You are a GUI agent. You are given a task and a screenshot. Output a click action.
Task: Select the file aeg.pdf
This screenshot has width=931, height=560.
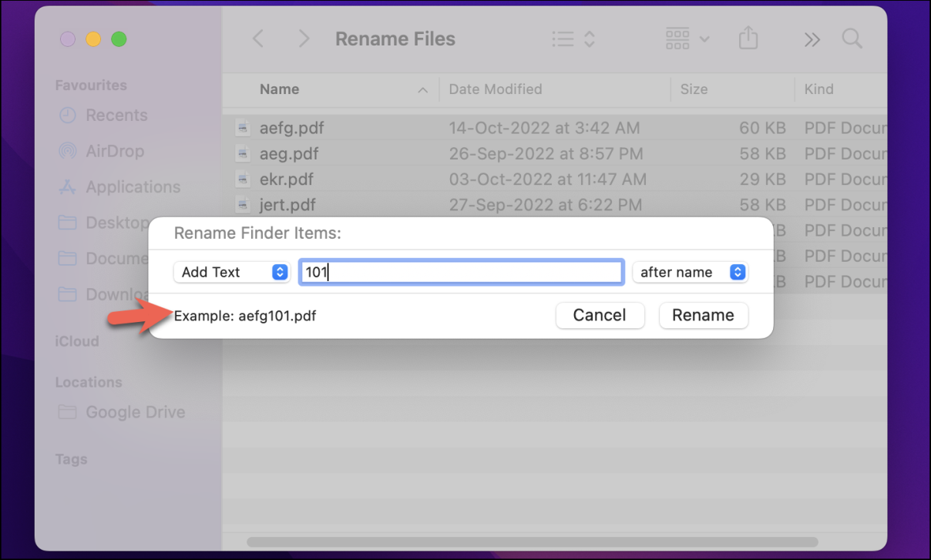click(289, 153)
